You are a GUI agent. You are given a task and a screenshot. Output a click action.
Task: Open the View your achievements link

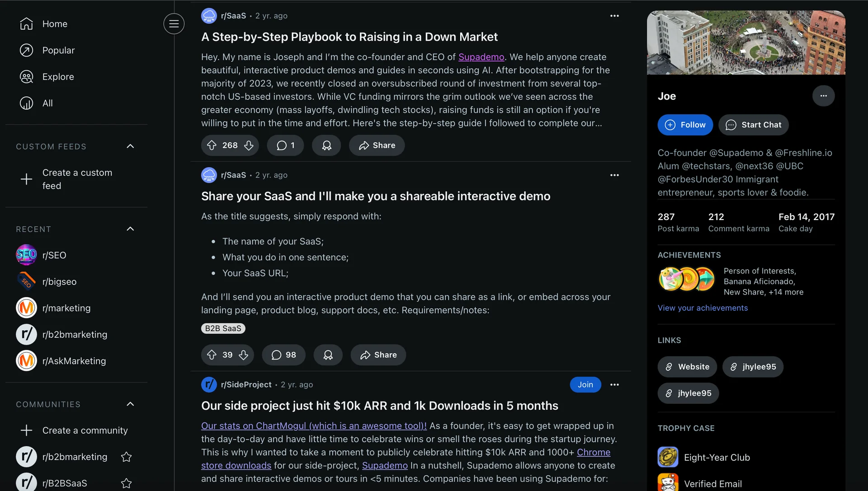[x=702, y=308]
